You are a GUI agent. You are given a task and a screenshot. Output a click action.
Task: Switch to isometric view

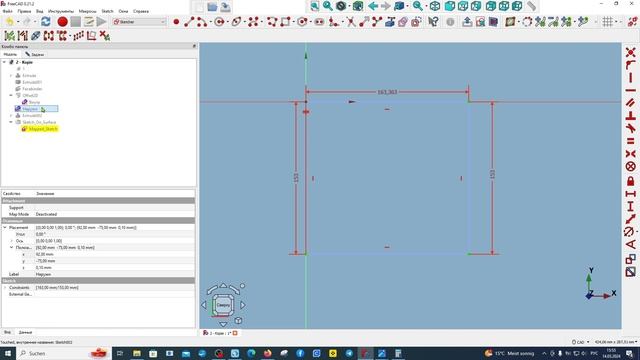[x=435, y=6]
